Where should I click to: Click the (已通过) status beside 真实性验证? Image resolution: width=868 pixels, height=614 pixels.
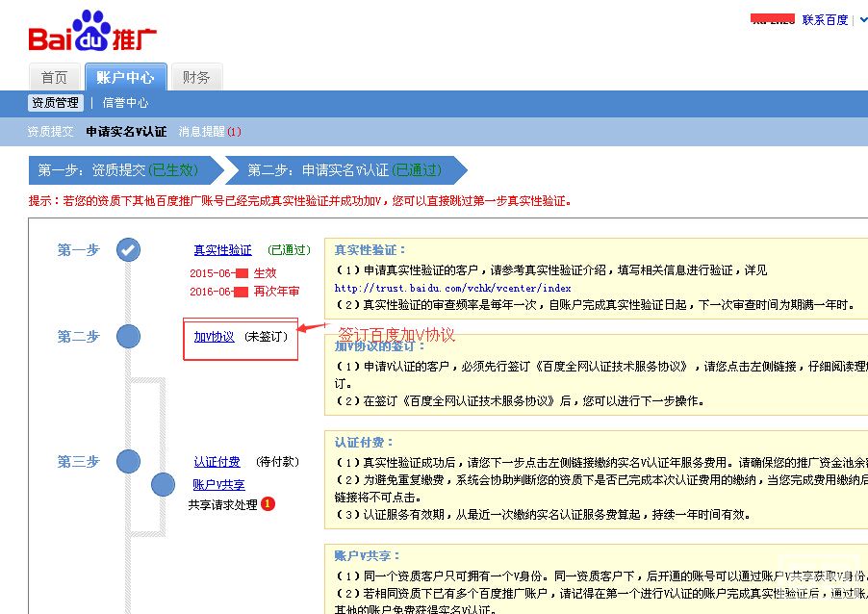[289, 250]
